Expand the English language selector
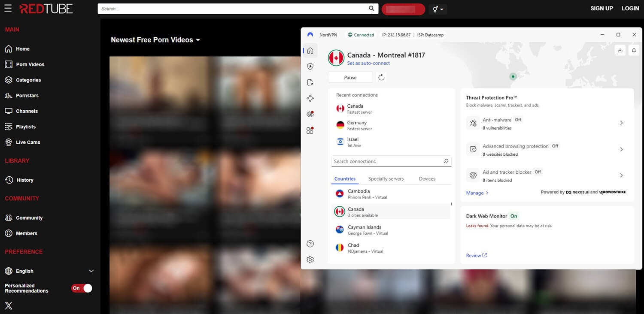 [x=91, y=271]
